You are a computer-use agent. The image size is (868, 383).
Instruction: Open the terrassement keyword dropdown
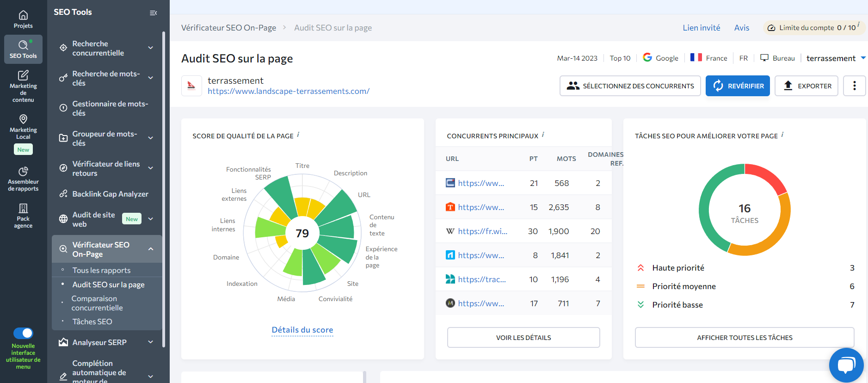click(863, 58)
